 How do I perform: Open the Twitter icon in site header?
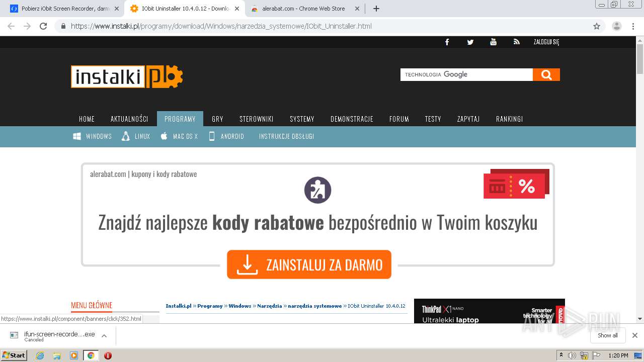(470, 42)
